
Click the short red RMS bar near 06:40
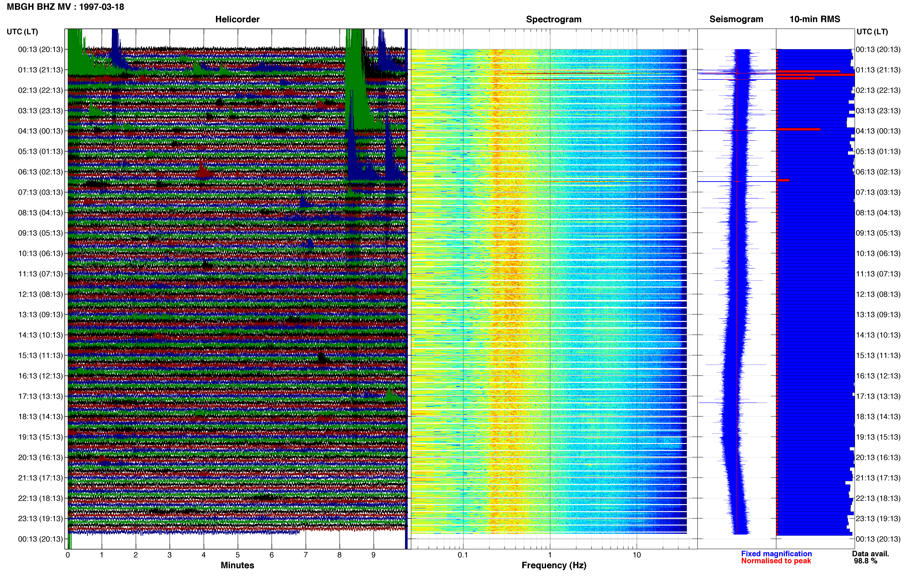pos(783,180)
